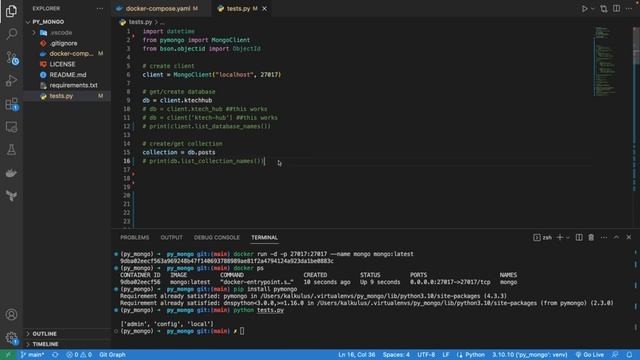The height and width of the screenshot is (360, 640).
Task: Open Git Graph from status bar
Action: point(112,355)
